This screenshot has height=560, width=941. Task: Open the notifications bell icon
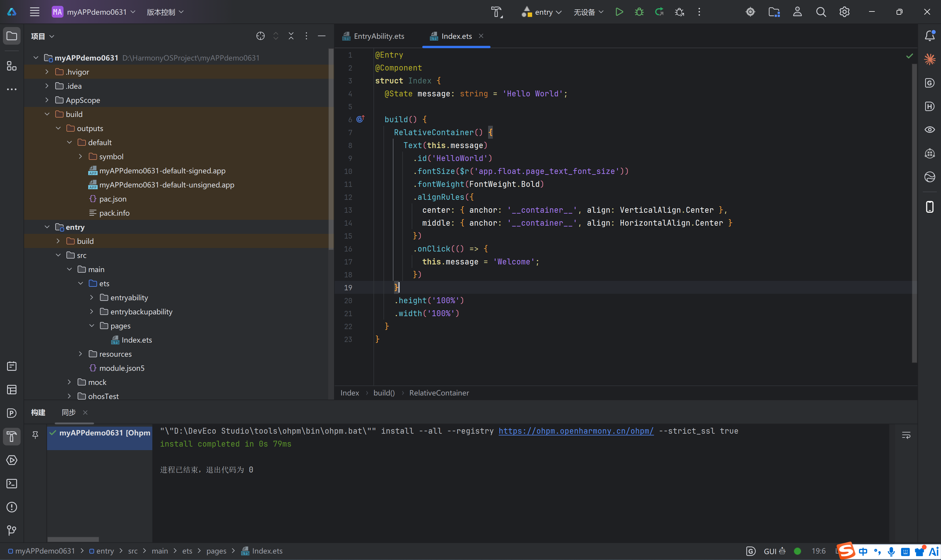pyautogui.click(x=930, y=36)
